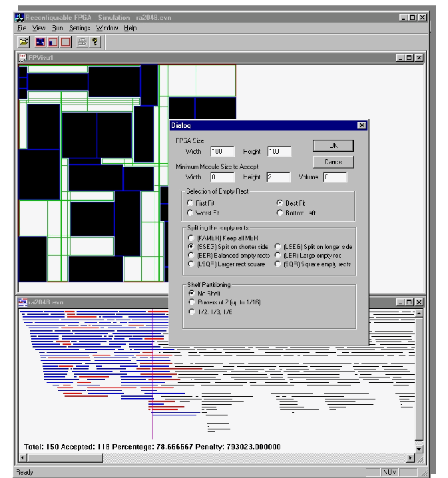The image size is (448, 478).
Task: Open file using toolbar folder icon
Action: 23,42
